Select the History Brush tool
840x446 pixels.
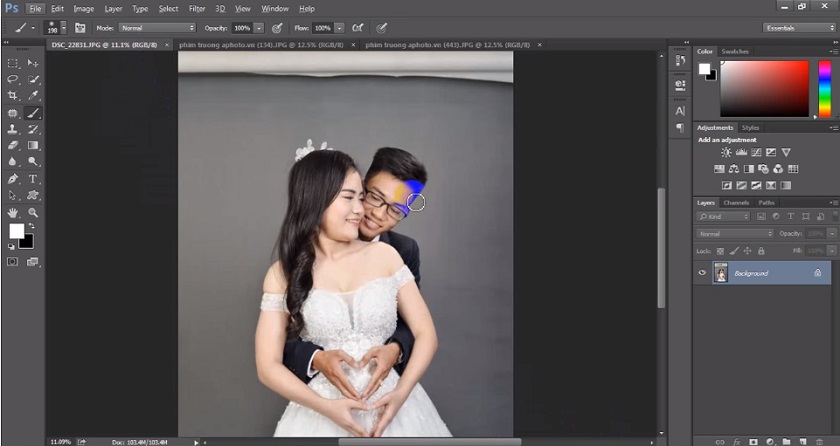[33, 129]
